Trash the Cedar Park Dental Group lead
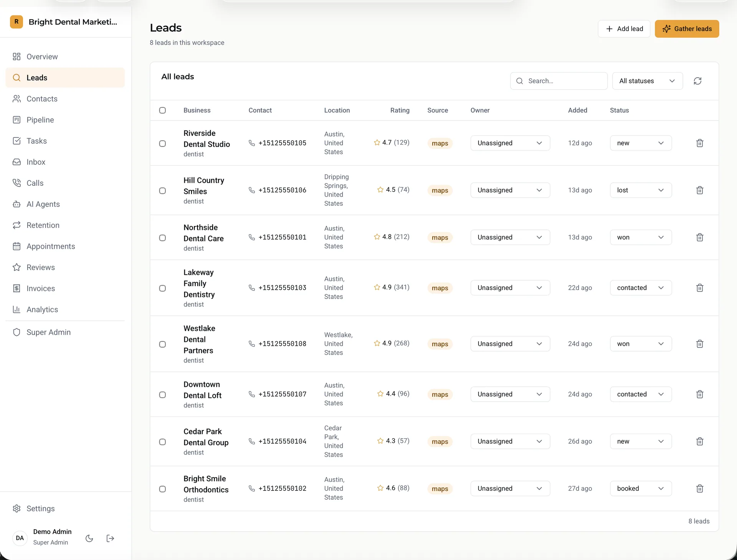Image resolution: width=737 pixels, height=560 pixels. click(x=699, y=441)
